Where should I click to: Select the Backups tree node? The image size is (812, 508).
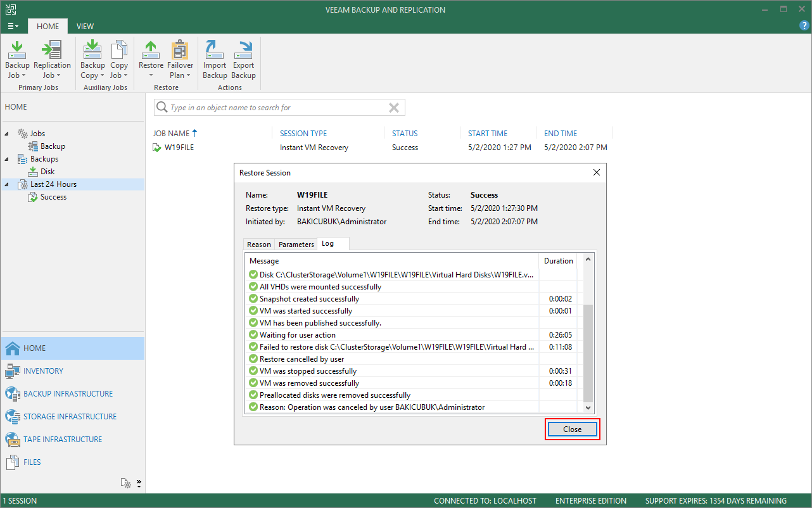(44, 159)
